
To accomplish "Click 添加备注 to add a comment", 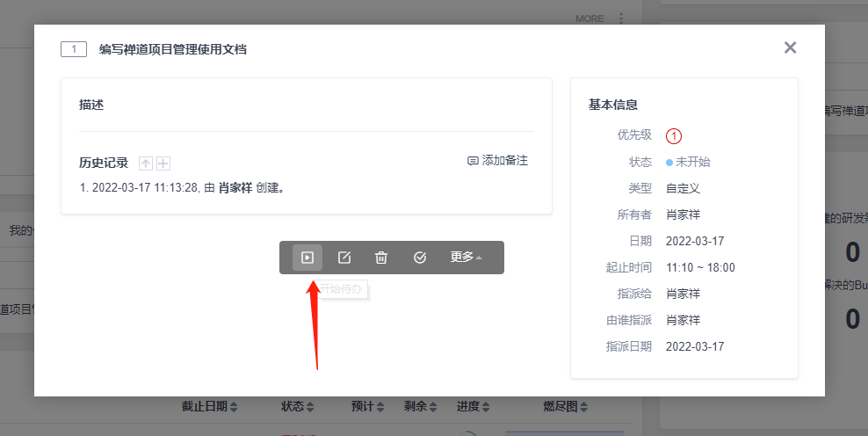I will [497, 161].
